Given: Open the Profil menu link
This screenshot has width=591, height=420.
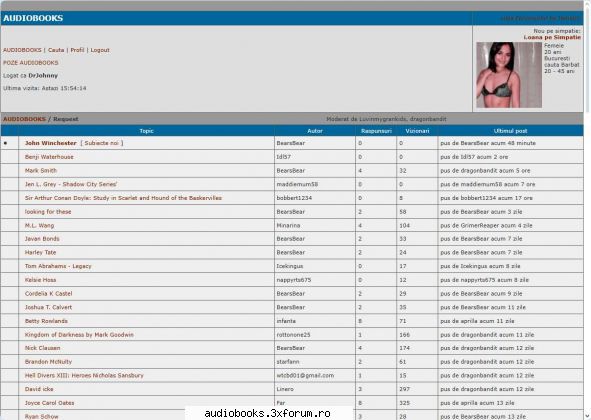Looking at the screenshot, I should [x=77, y=50].
